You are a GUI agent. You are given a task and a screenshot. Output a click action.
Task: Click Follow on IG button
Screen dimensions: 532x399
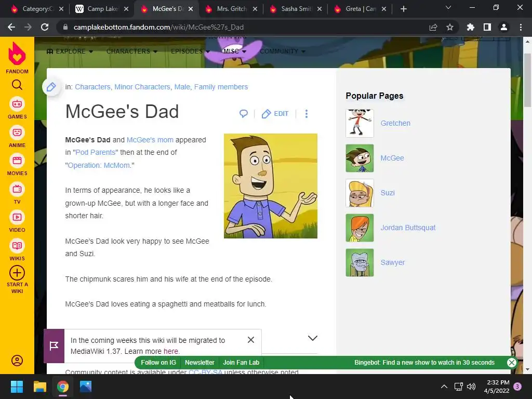(x=158, y=362)
